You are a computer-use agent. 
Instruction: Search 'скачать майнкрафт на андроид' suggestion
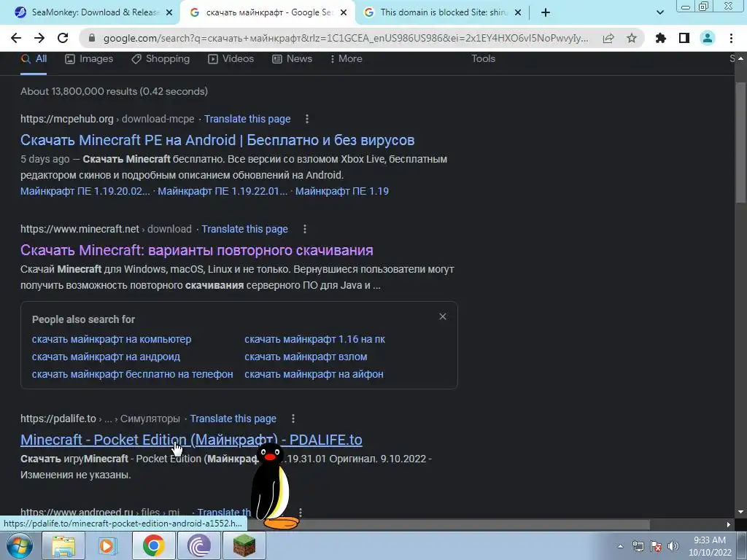point(106,357)
